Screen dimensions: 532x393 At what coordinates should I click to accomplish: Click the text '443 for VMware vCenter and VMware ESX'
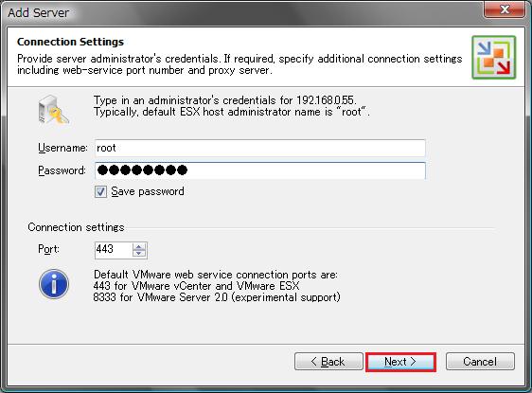[x=197, y=286]
